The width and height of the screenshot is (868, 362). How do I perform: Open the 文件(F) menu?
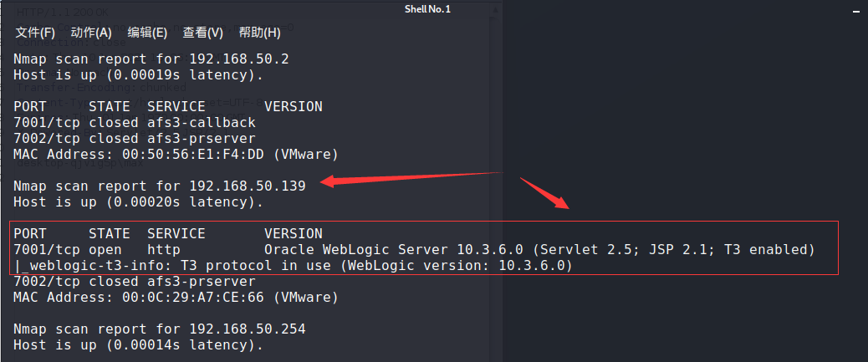point(35,33)
